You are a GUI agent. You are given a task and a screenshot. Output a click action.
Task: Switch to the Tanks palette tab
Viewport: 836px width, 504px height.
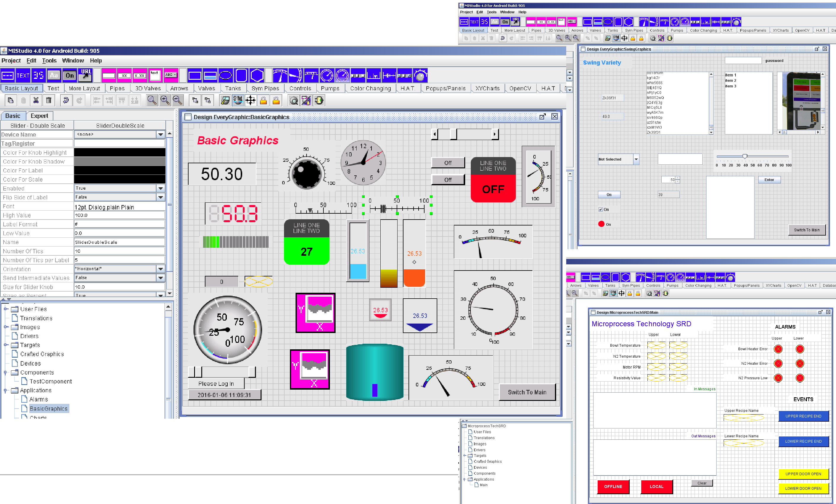(x=233, y=89)
